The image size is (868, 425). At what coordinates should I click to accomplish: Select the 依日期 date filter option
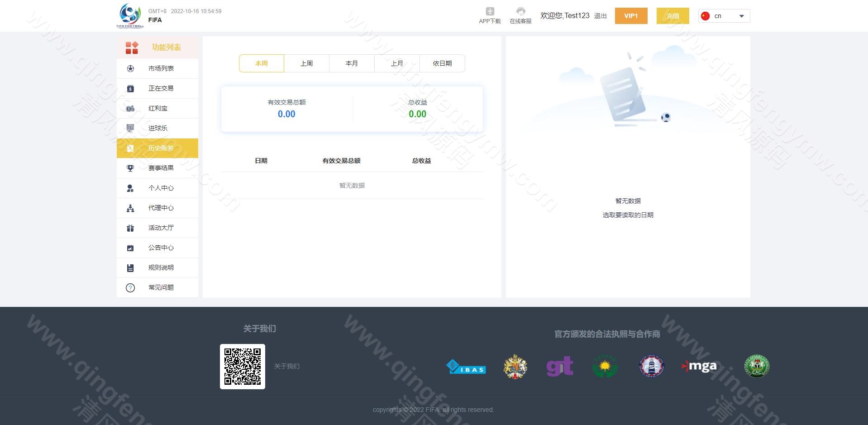click(442, 63)
